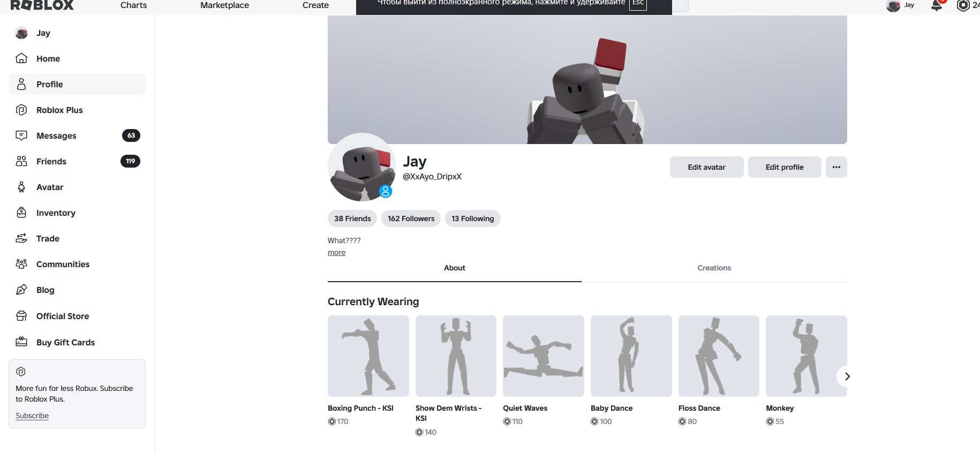
Task: Click the Roblox Plus icon in subscribe card
Action: click(21, 372)
